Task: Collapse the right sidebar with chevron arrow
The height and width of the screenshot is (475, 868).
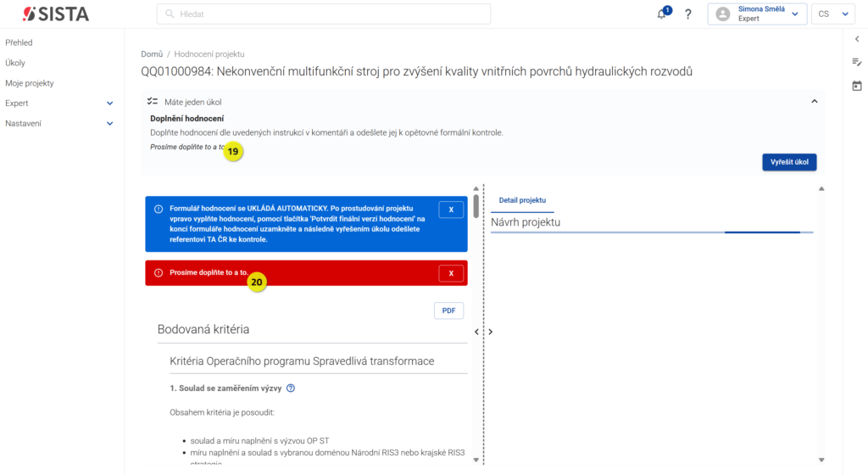Action: click(x=857, y=39)
